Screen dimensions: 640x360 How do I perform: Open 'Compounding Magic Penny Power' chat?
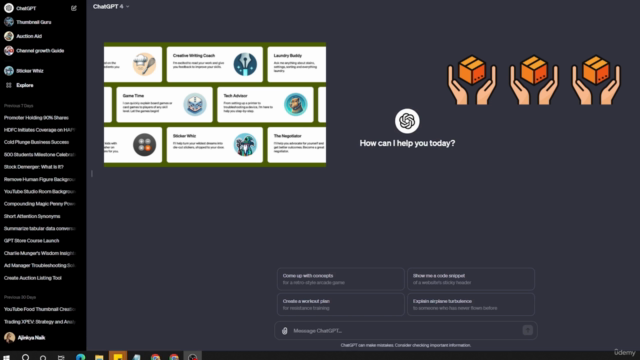click(40, 204)
